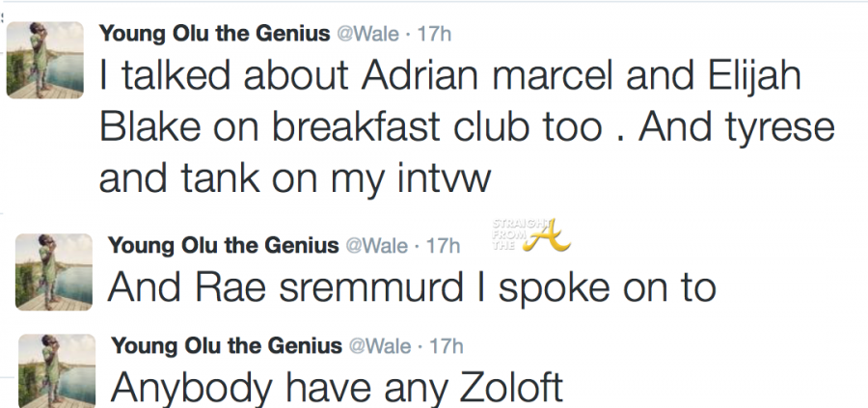Click @Wale handle above the Zoloft tweet

[378, 345]
